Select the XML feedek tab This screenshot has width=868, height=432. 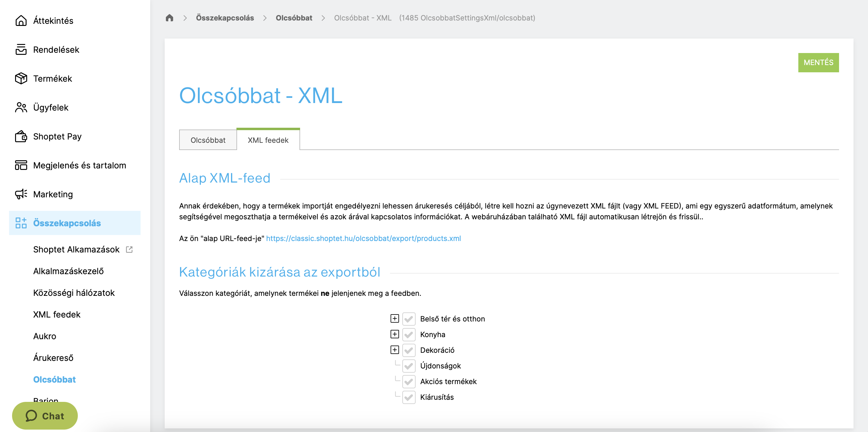(x=268, y=139)
